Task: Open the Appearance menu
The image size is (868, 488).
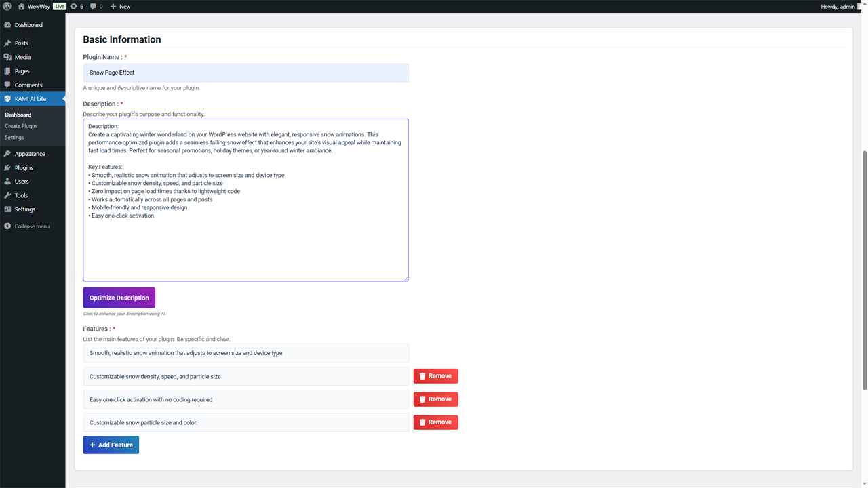Action: pos(30,154)
